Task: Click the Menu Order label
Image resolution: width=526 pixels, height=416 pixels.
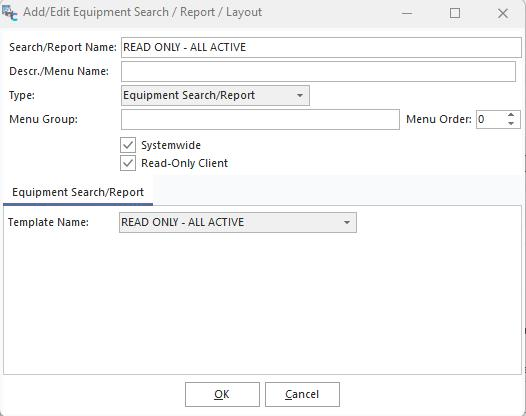Action: pyautogui.click(x=439, y=119)
